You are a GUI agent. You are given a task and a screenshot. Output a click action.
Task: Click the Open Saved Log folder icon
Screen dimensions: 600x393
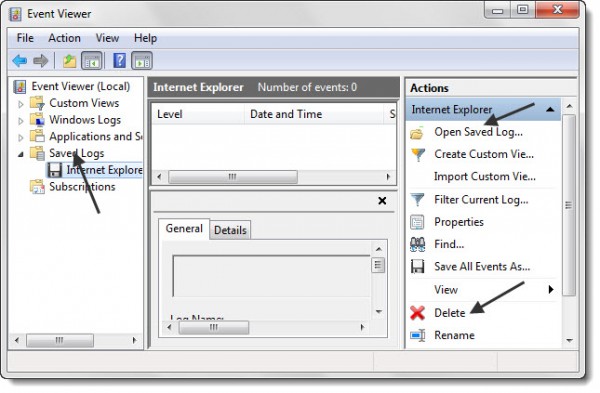pos(417,132)
